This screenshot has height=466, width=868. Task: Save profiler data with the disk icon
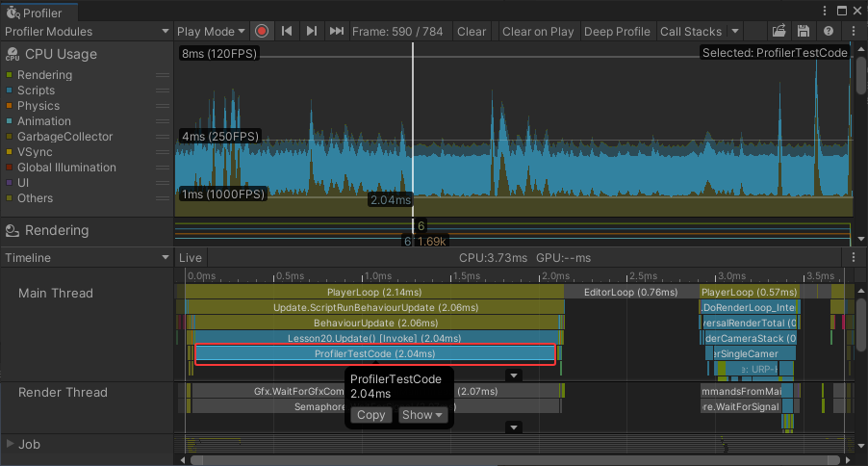click(803, 31)
